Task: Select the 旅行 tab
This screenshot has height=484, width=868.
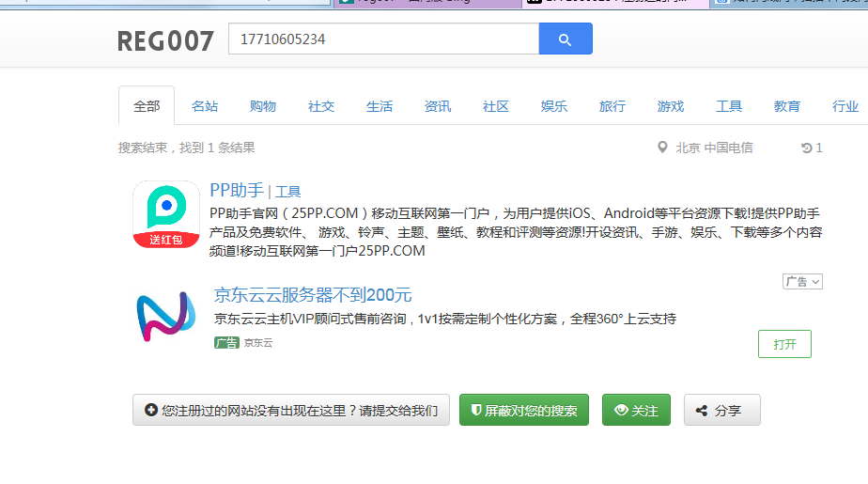Action: click(x=612, y=106)
